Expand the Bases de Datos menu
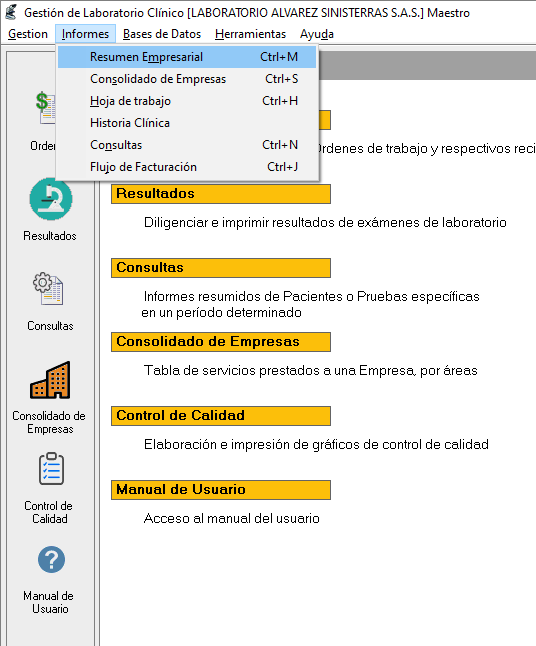 [162, 34]
